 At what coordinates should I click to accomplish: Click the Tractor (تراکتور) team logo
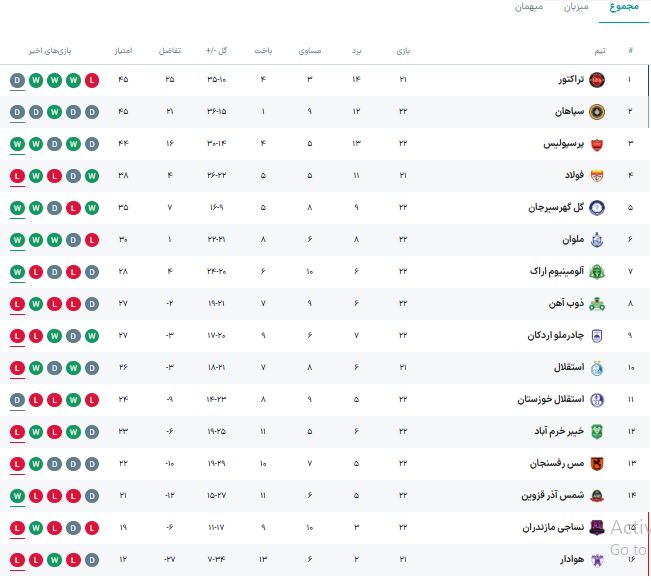597,80
